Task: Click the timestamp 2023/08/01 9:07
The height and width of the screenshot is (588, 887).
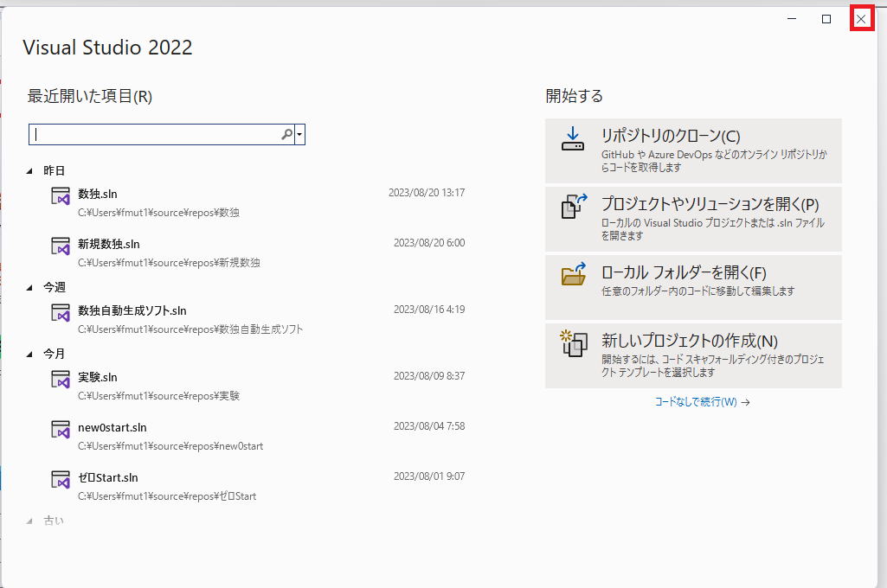Action: point(429,476)
